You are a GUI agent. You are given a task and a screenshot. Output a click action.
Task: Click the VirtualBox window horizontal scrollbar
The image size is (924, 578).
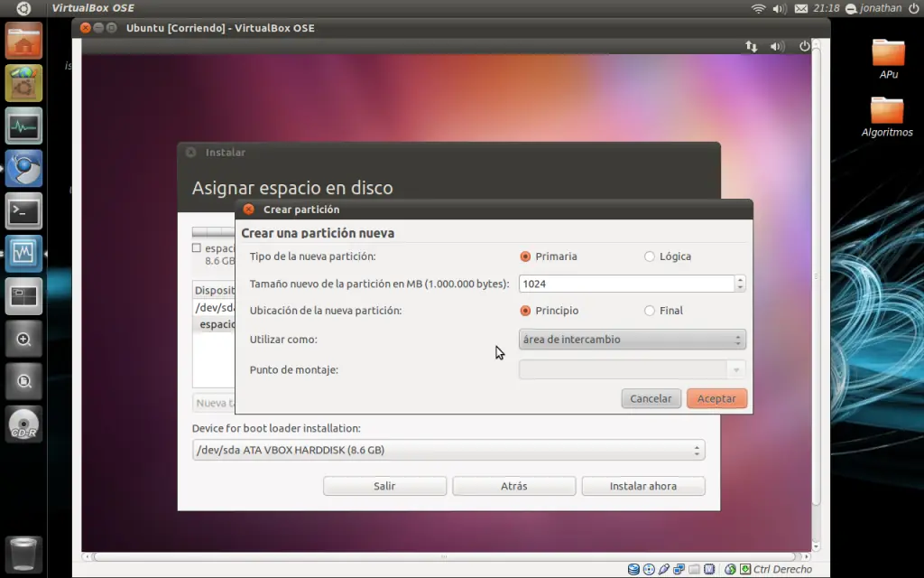pos(444,556)
